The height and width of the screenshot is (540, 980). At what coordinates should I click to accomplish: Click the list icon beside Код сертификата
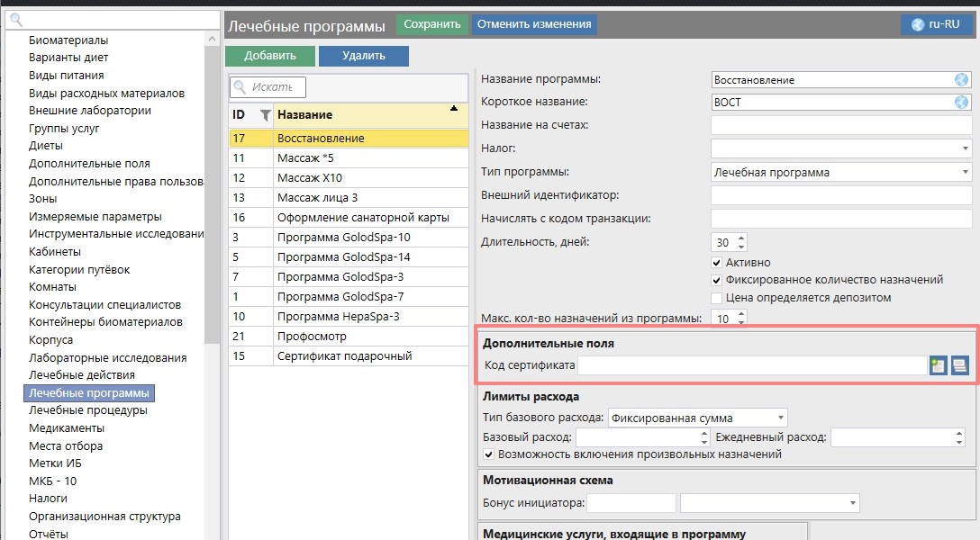960,365
